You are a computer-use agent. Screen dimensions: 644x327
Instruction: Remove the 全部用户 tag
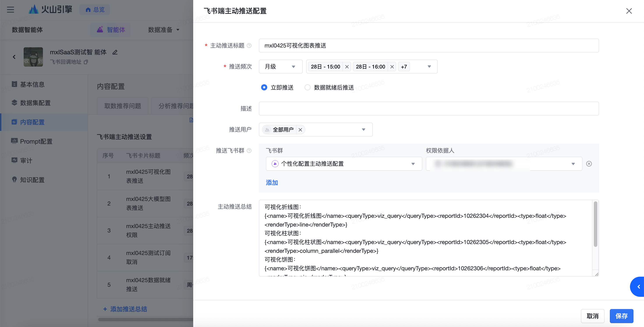tap(300, 130)
